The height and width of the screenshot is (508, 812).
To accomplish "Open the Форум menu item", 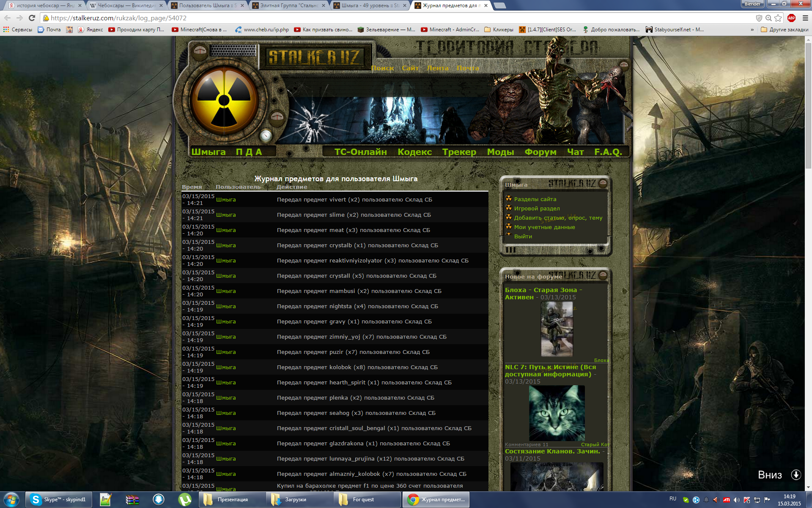I will pyautogui.click(x=540, y=152).
